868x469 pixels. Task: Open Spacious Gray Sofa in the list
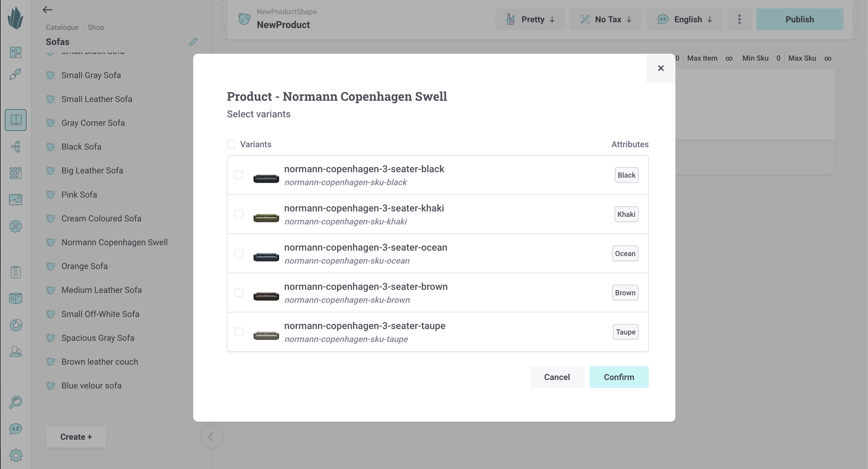(x=98, y=338)
